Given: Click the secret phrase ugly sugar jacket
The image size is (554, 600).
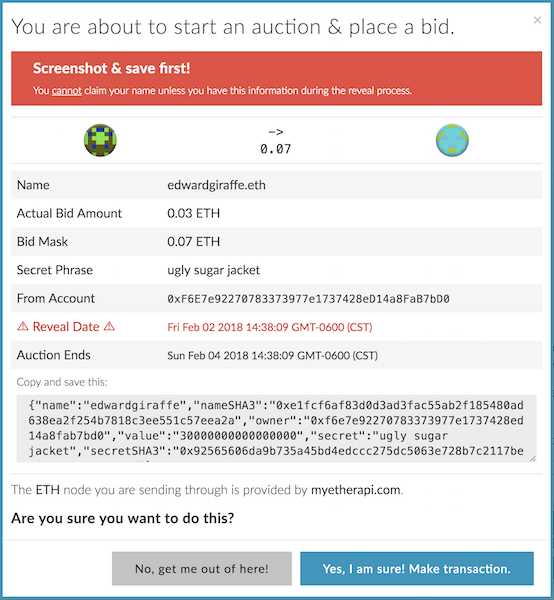Looking at the screenshot, I should point(213,270).
